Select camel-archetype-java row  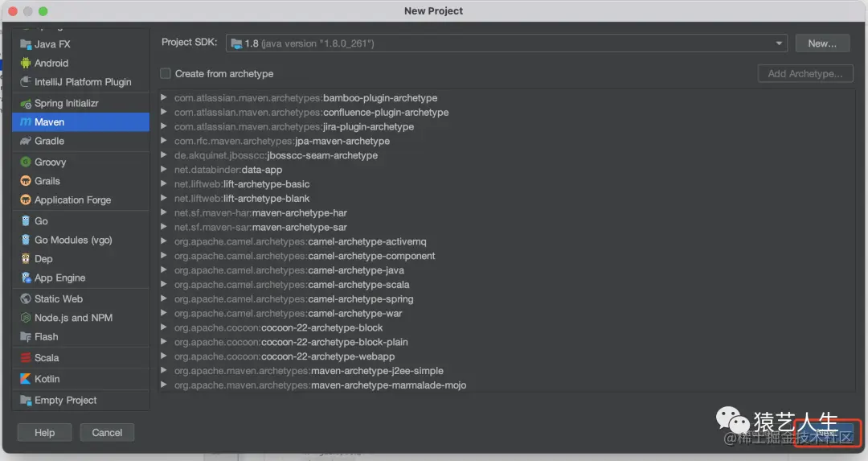point(506,270)
